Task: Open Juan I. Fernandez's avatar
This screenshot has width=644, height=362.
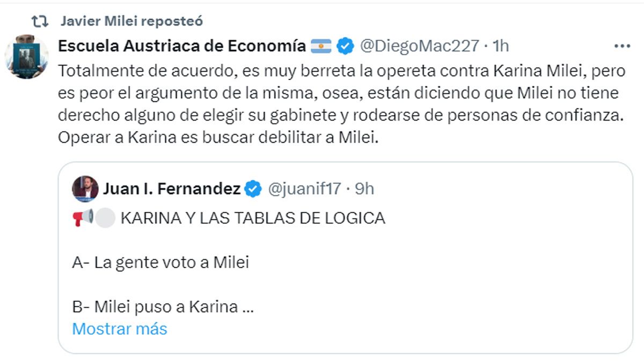Action: [85, 189]
